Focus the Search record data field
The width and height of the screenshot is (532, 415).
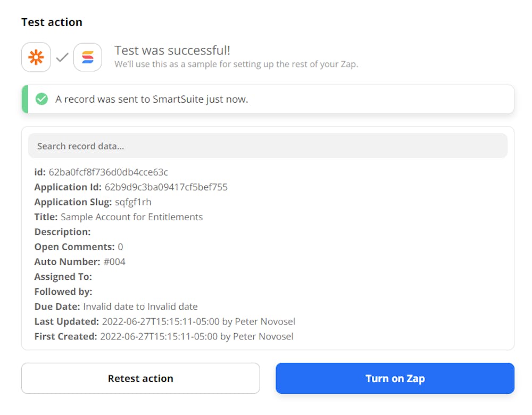(x=268, y=146)
